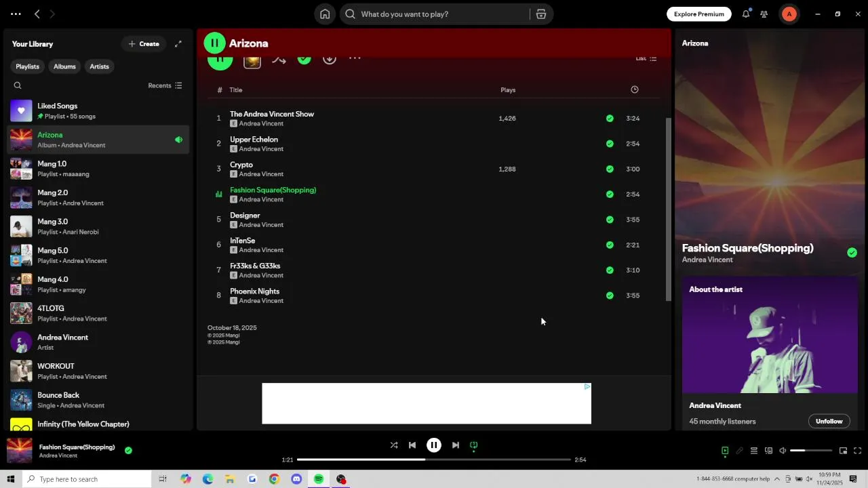Open the About the artist photo
Viewport: 868px width, 488px height.
[x=770, y=335]
